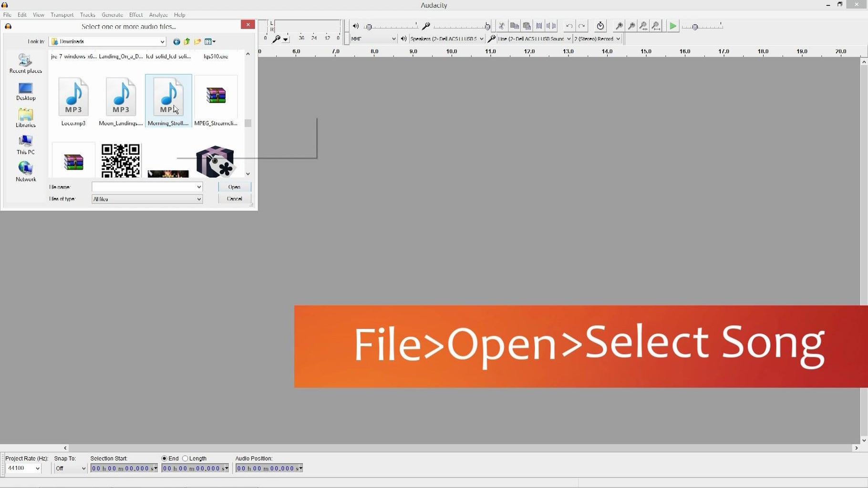Open the Generate menu
Viewport: 868px width, 488px height.
(112, 15)
